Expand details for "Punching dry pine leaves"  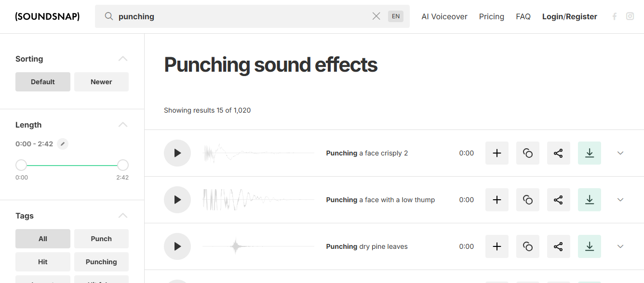point(620,246)
